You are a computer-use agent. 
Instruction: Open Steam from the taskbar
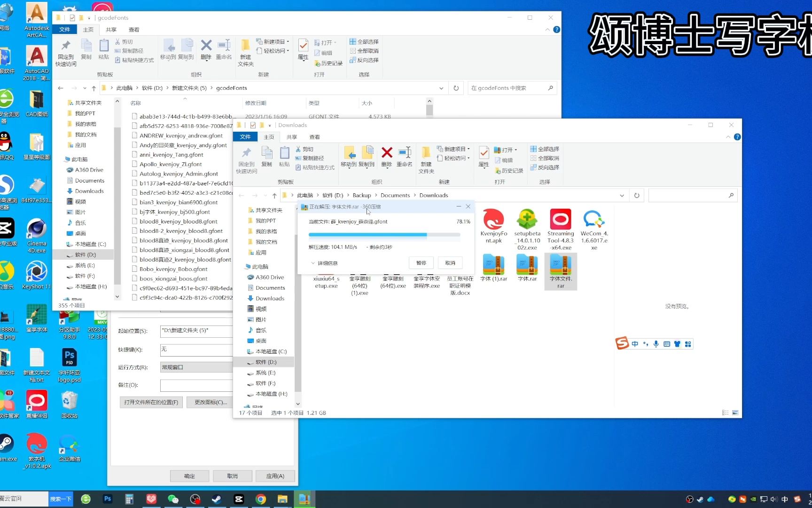pos(217,499)
